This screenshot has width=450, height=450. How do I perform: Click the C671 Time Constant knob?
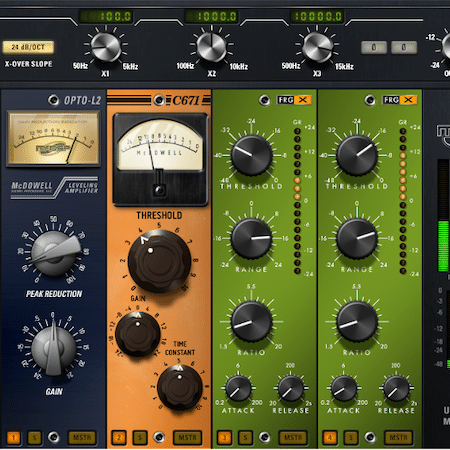180,388
